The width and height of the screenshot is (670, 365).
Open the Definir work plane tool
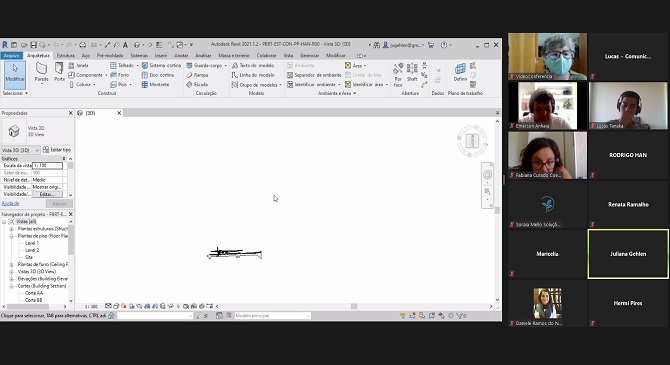[460, 72]
